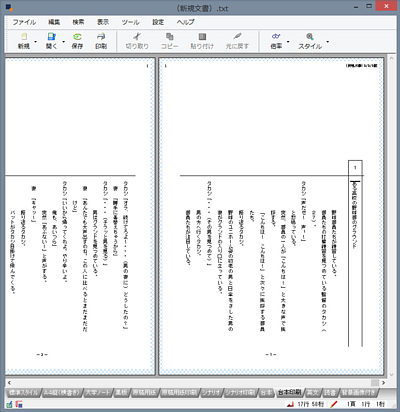Click the コピー (Copy) icon
Viewport: 400px width, 412px height.
170,36
